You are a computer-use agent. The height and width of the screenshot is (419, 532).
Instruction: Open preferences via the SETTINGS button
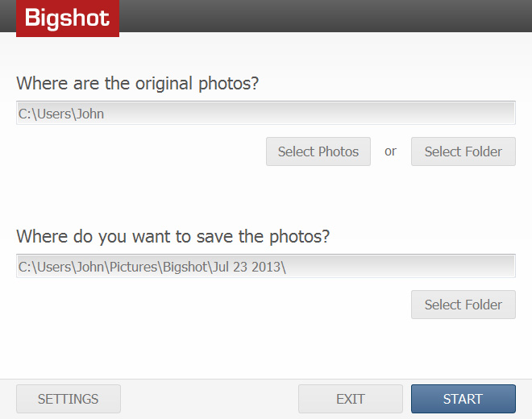tap(69, 399)
